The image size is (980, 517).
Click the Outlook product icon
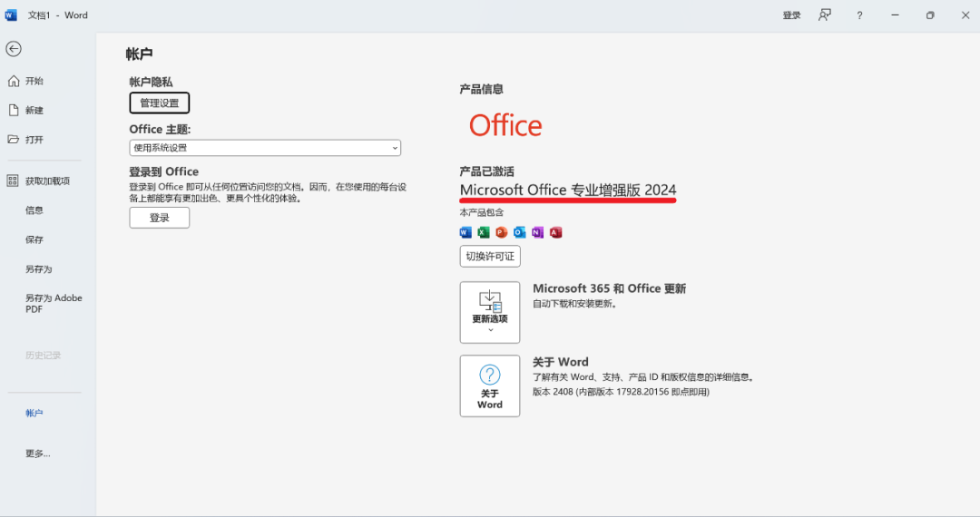tap(519, 232)
